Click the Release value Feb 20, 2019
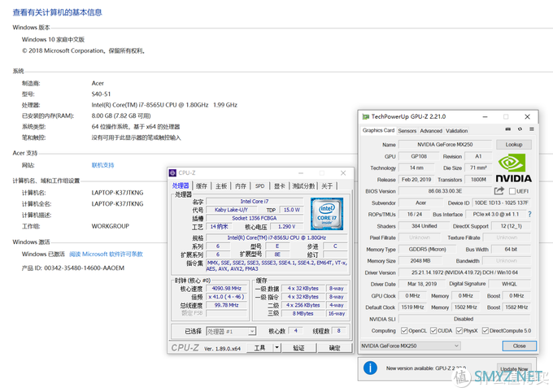This screenshot has height=392, width=553. pos(416,179)
